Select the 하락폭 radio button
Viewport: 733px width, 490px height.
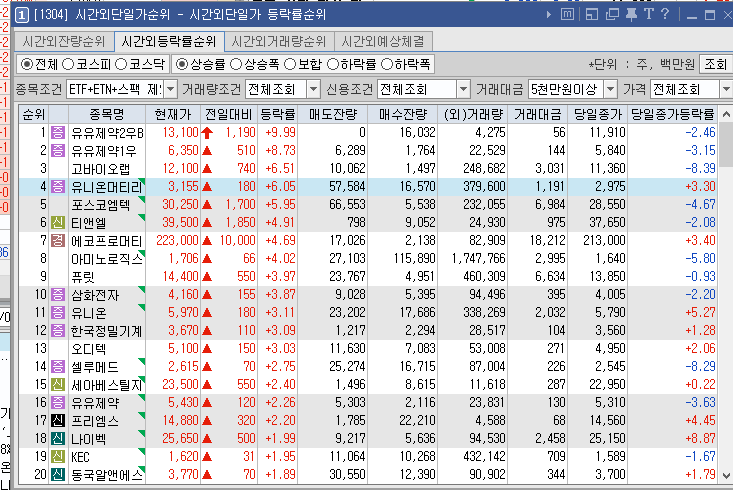tap(387, 64)
